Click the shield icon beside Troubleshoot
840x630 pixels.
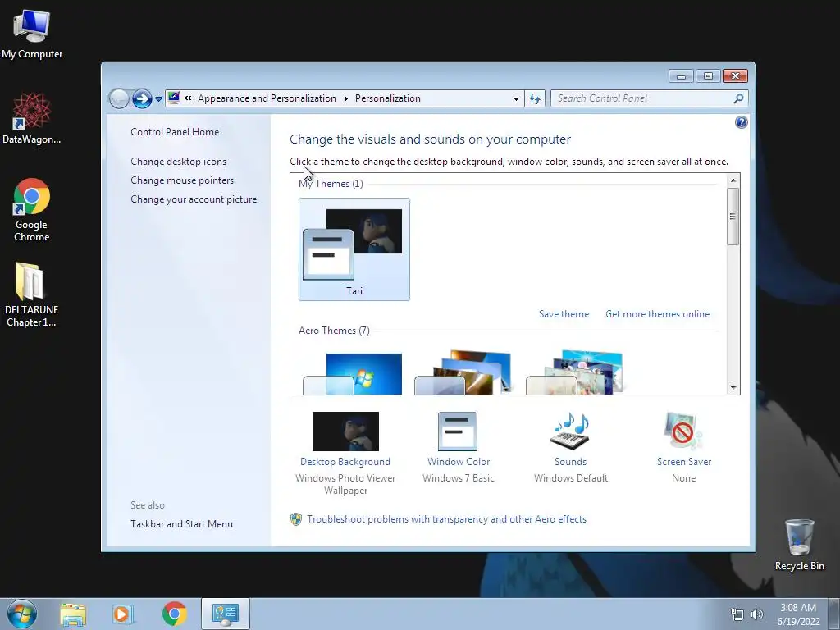(296, 519)
